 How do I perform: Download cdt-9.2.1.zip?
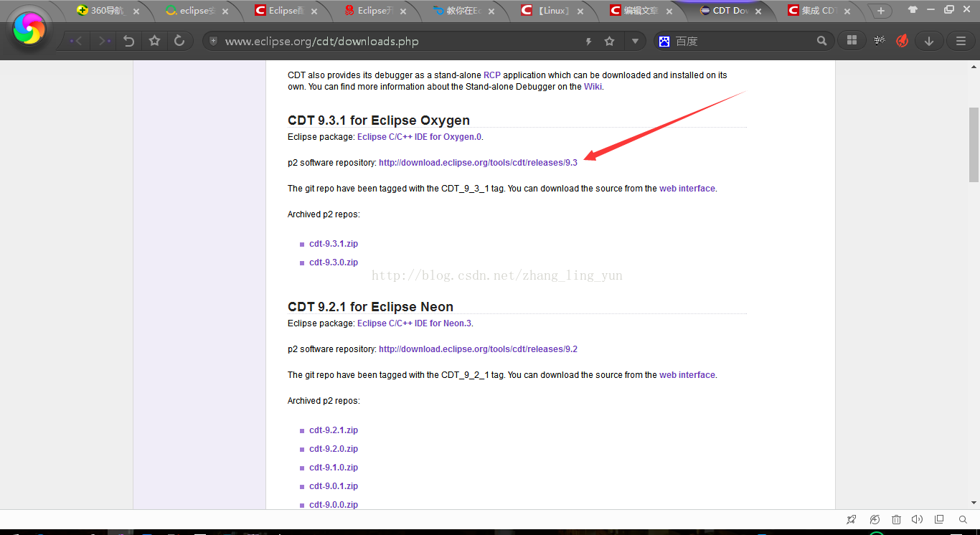(x=334, y=430)
